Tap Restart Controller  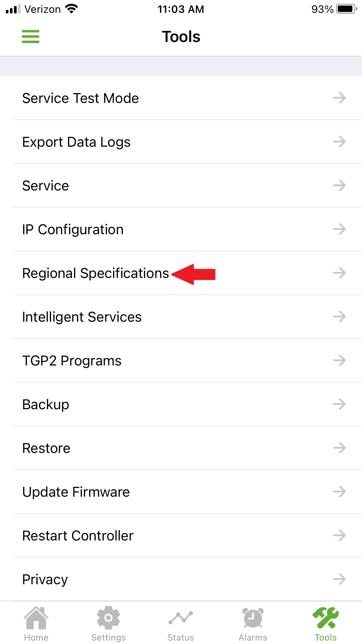point(78,536)
